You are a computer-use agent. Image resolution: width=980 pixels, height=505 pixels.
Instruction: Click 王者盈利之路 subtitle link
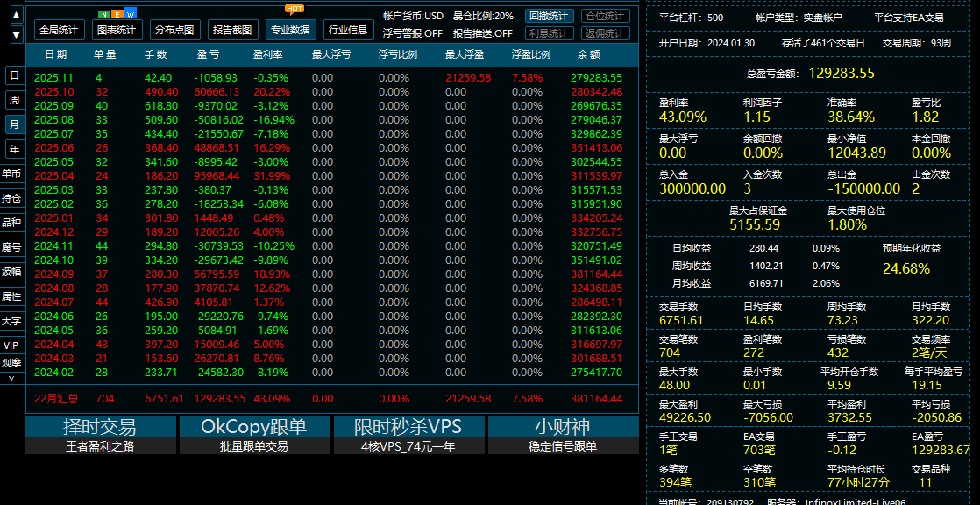(x=100, y=446)
